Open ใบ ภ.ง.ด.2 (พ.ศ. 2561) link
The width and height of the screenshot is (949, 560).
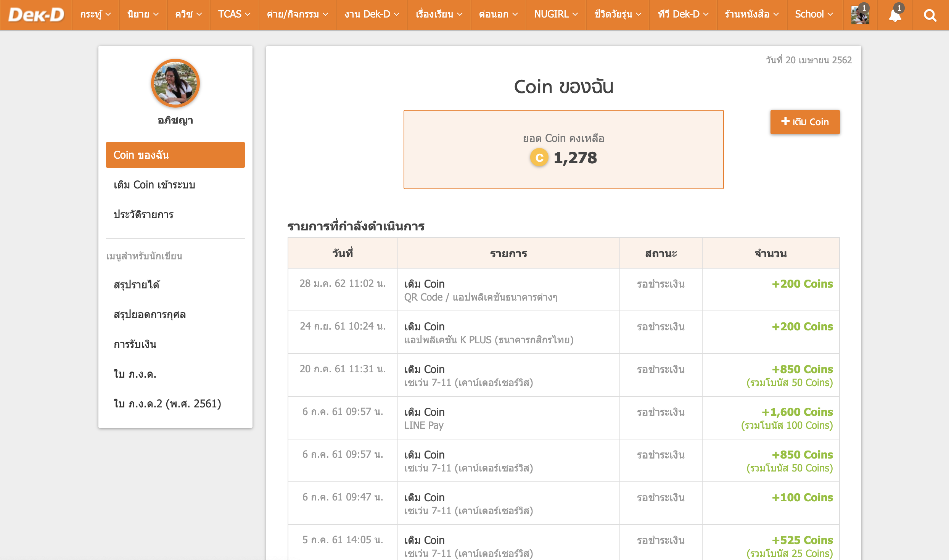click(x=167, y=404)
